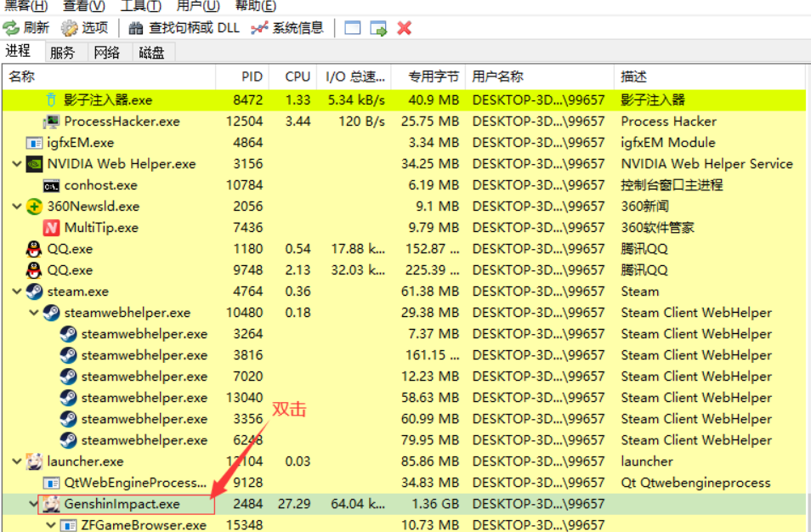Open the 磁盘 (Disk) tab
The image size is (811, 532).
click(151, 53)
